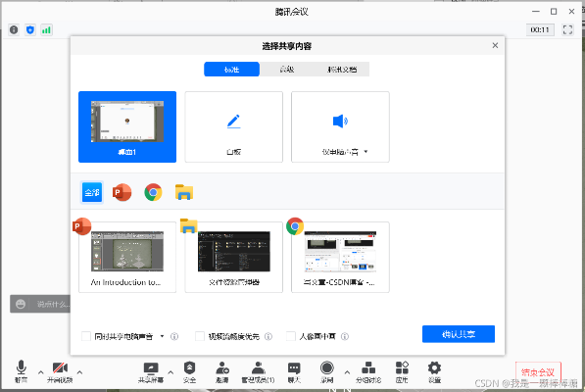The height and width of the screenshot is (392, 585).
Task: Open the meeting info icon at top left
Action: [14, 29]
